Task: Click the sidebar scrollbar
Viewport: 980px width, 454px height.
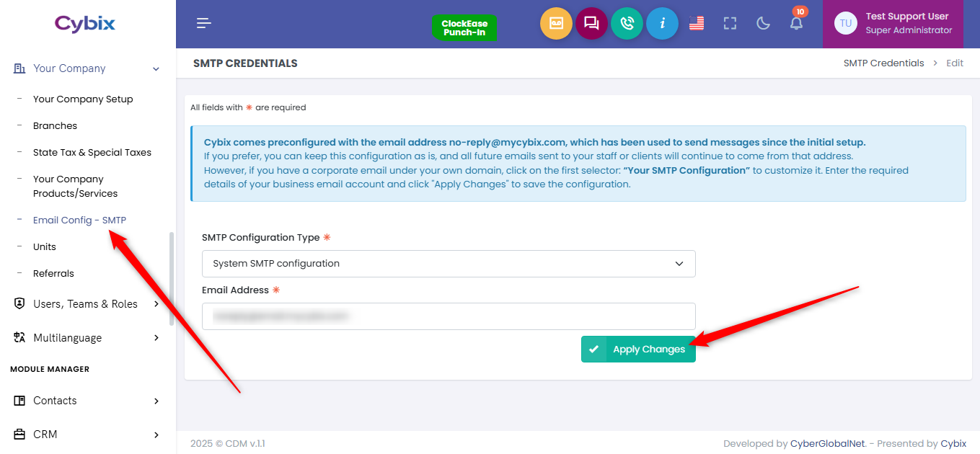Action: pyautogui.click(x=172, y=279)
